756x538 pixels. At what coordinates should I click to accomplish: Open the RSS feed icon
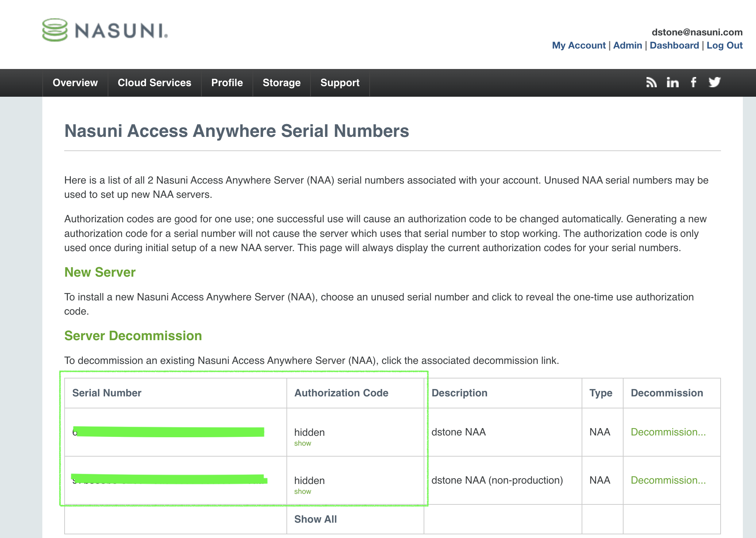(651, 82)
